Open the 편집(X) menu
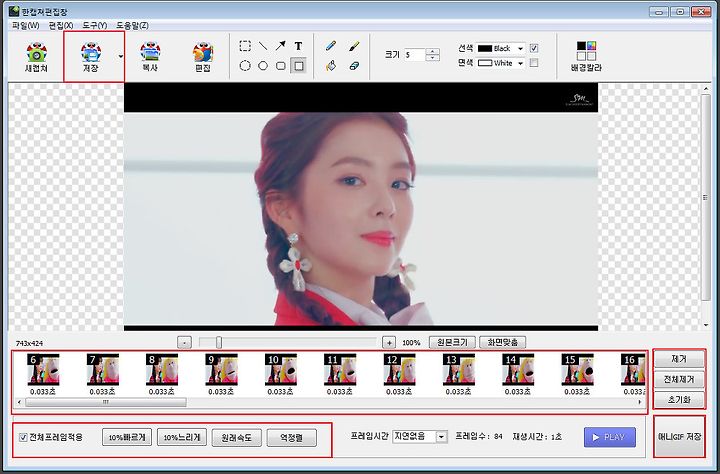 pyautogui.click(x=61, y=25)
